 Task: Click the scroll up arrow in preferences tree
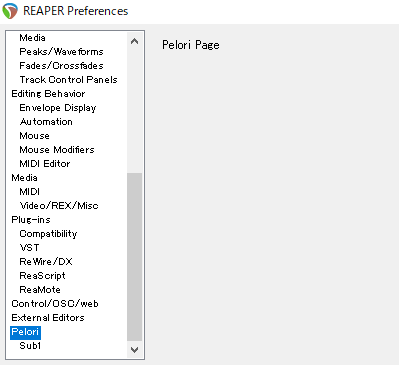[135, 41]
